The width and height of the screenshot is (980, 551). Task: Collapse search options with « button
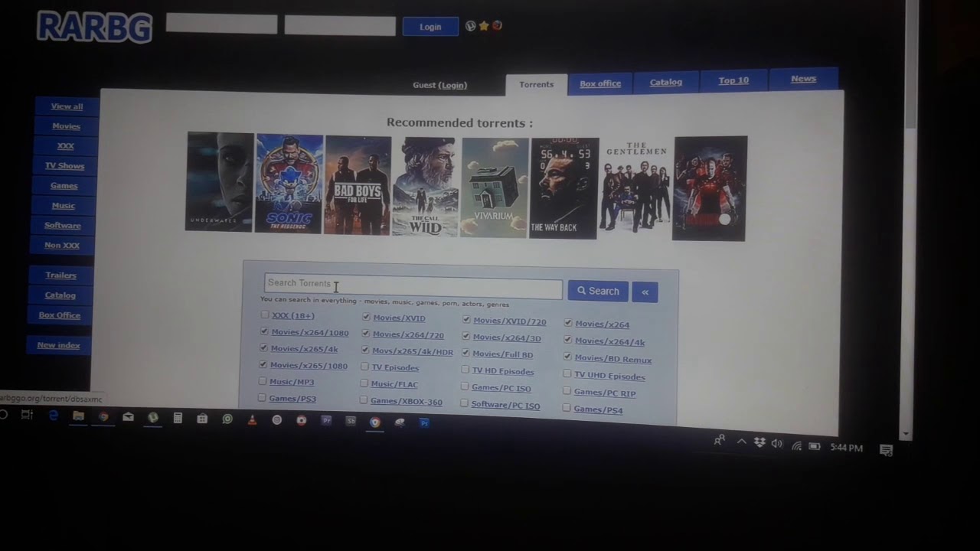click(x=645, y=292)
